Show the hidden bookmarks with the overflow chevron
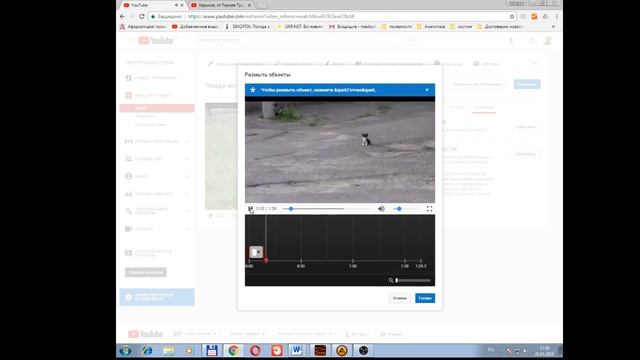Viewport: 640px width, 360px height. point(553,27)
